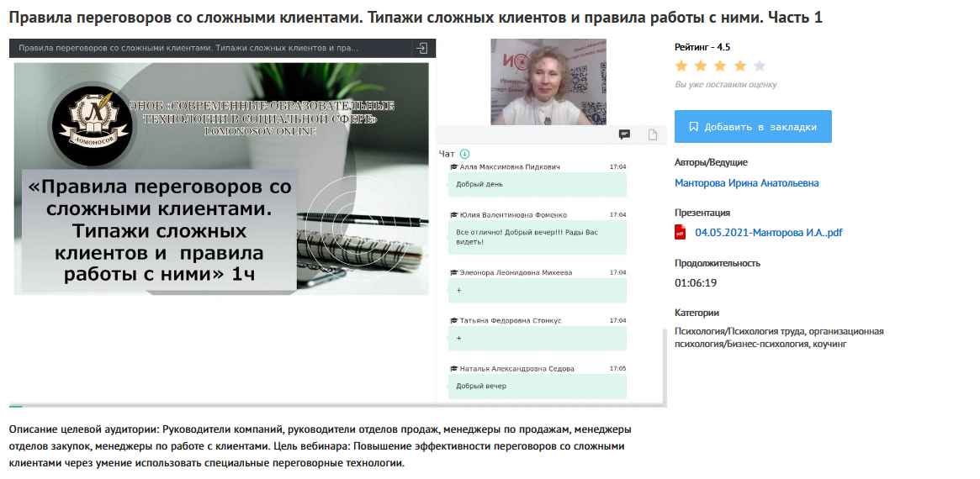
Task: Rate five stars using the last star
Action: (760, 66)
